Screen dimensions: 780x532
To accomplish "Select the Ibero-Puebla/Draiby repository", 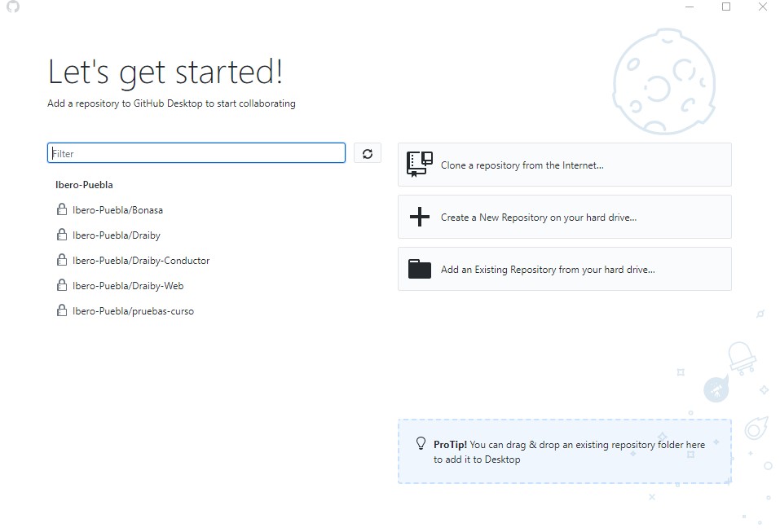I will [x=214, y=235].
